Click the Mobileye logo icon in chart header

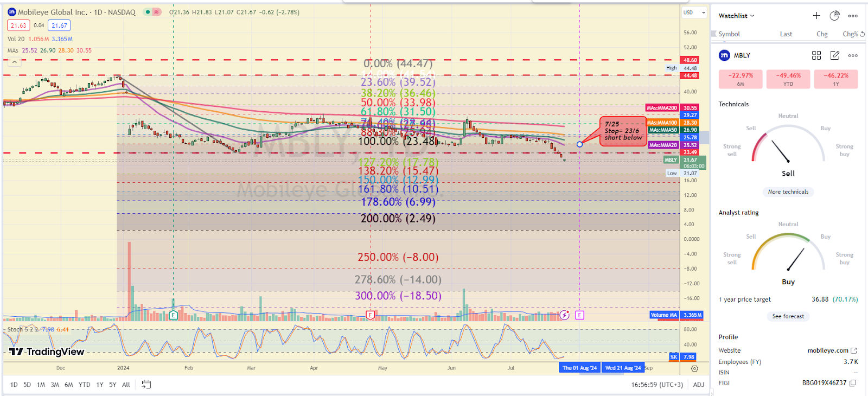(x=11, y=12)
